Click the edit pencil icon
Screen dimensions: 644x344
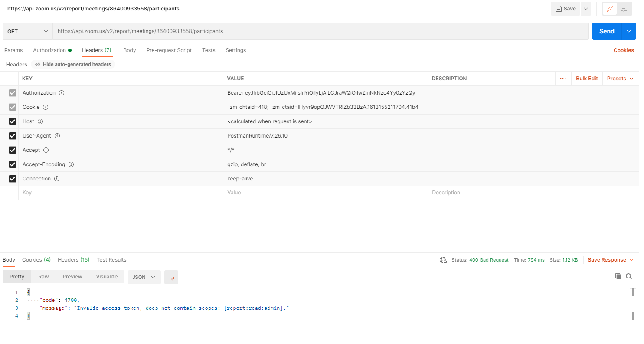609,9
